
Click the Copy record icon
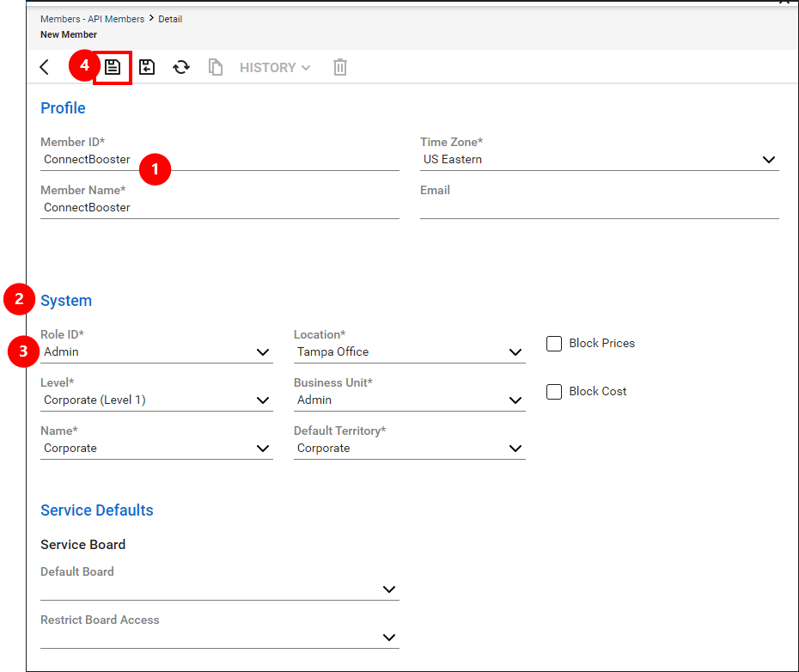coord(216,67)
